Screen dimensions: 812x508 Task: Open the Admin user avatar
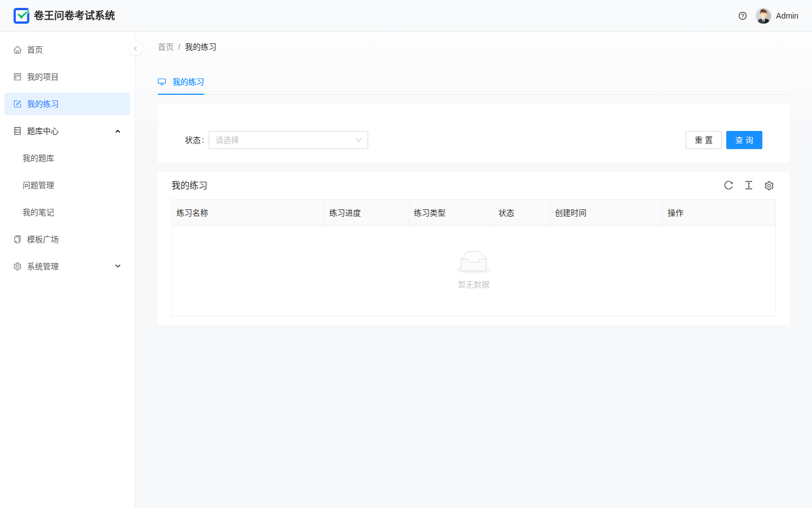(x=764, y=16)
